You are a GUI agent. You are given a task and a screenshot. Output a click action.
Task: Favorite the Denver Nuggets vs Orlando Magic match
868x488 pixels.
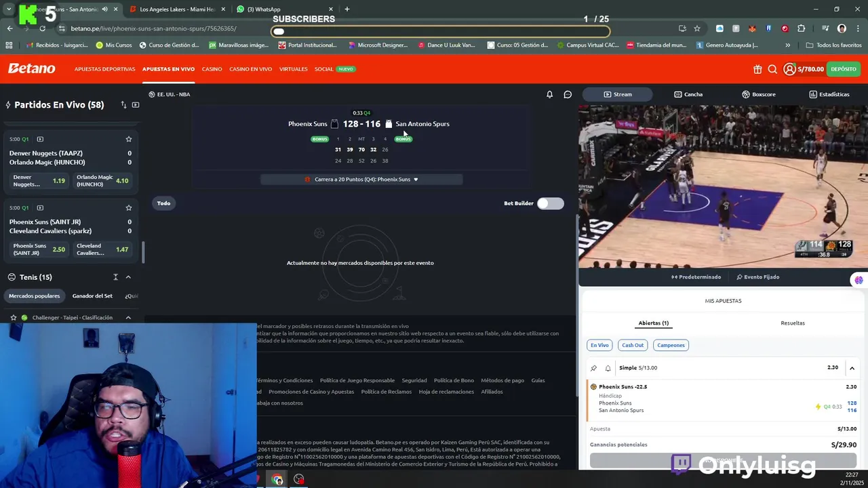click(128, 139)
